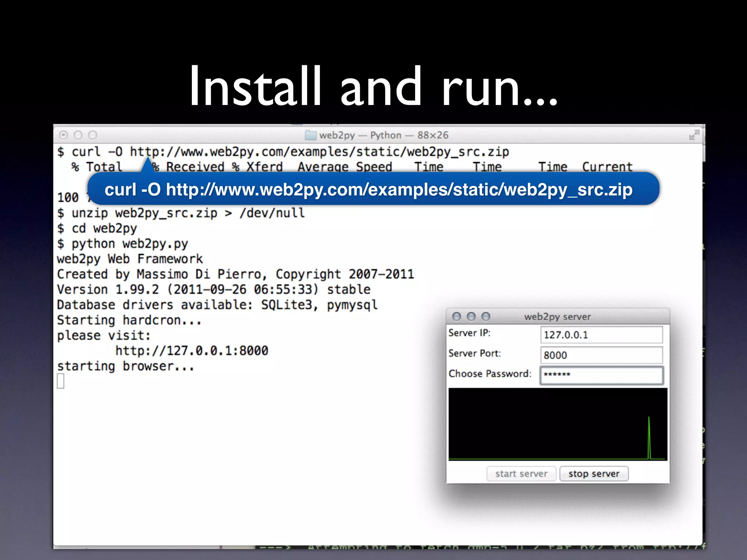Click the Version 1.99.2 line
This screenshot has height=560, width=747.
point(214,289)
